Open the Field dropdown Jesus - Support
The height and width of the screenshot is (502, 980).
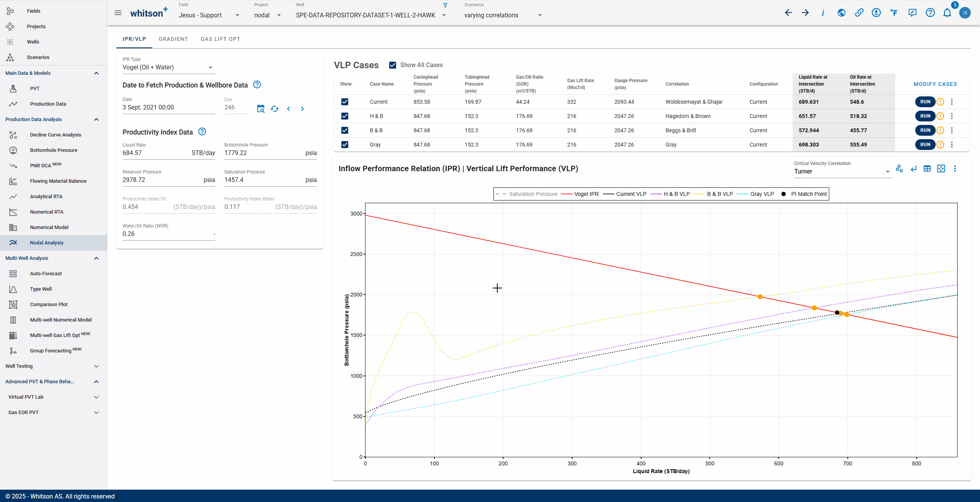(209, 15)
